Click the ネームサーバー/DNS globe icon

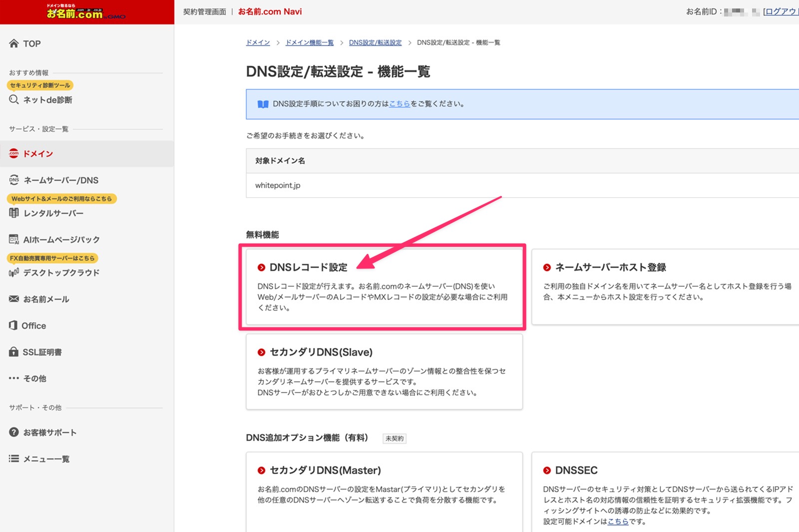click(14, 180)
